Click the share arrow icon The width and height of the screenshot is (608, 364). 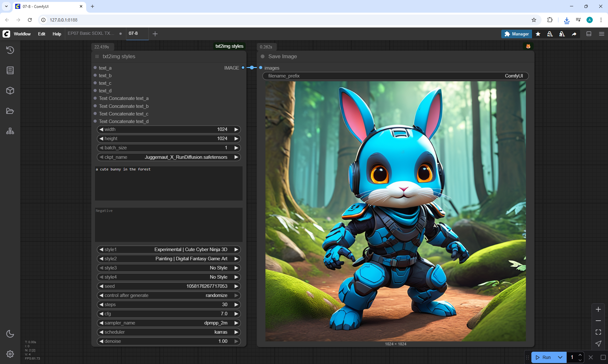574,34
